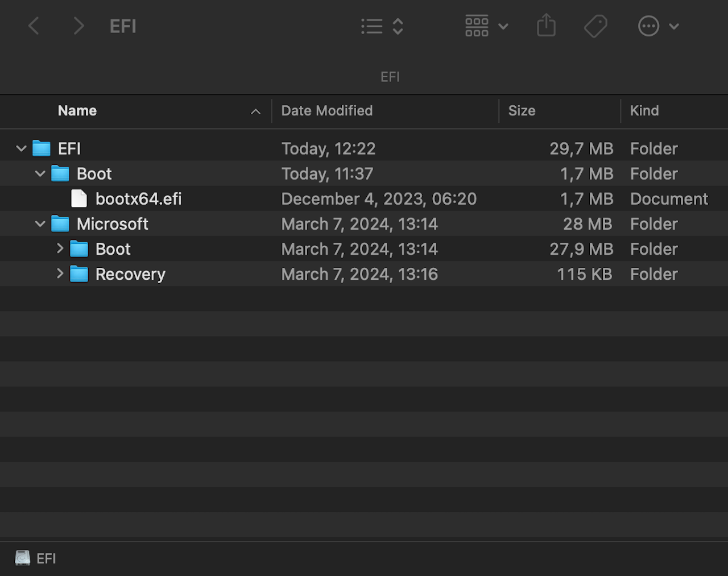
Task: Sort by the Date Modified column
Action: pos(327,111)
